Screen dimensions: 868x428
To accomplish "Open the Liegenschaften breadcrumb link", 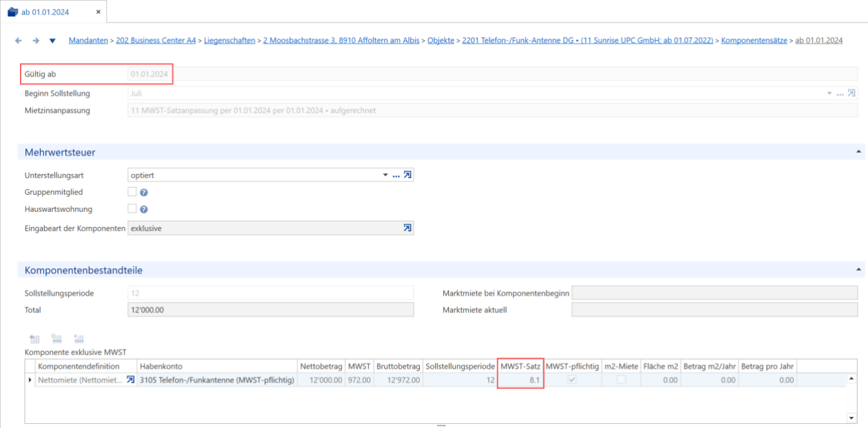I will [x=229, y=41].
